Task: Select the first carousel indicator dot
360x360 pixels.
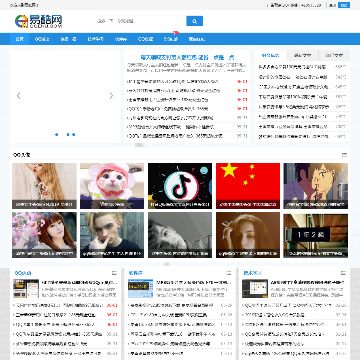Action: pos(57,135)
